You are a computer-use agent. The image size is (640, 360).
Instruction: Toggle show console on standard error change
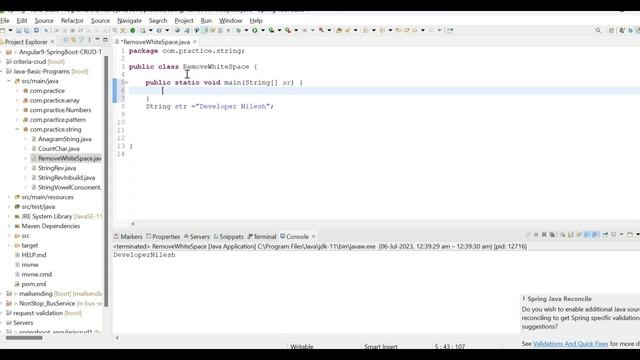[x=596, y=235]
